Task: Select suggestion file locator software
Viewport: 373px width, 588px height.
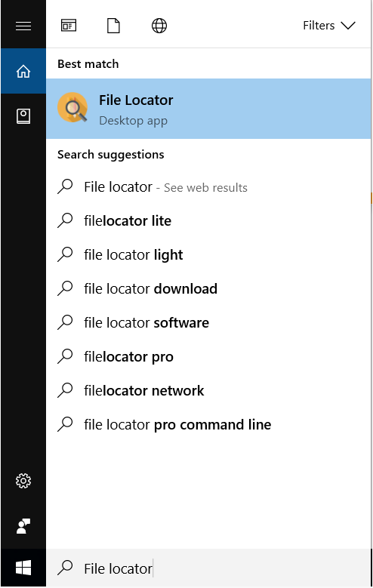Action: point(208,322)
